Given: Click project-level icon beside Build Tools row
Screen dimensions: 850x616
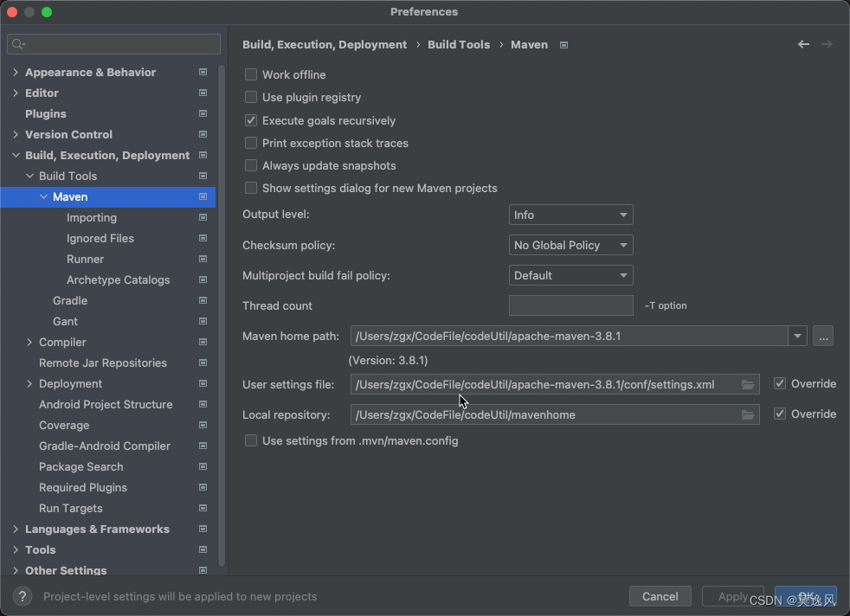Looking at the screenshot, I should pos(203,176).
